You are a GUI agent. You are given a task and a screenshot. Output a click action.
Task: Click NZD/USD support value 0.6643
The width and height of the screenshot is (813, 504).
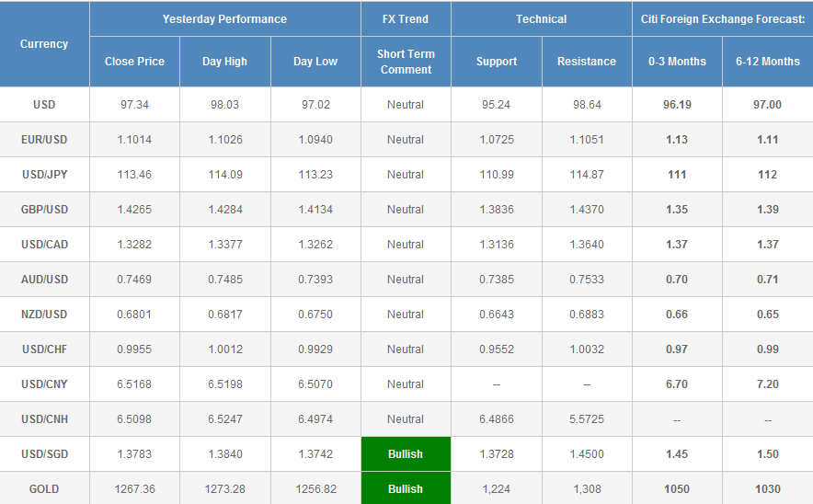pos(497,315)
